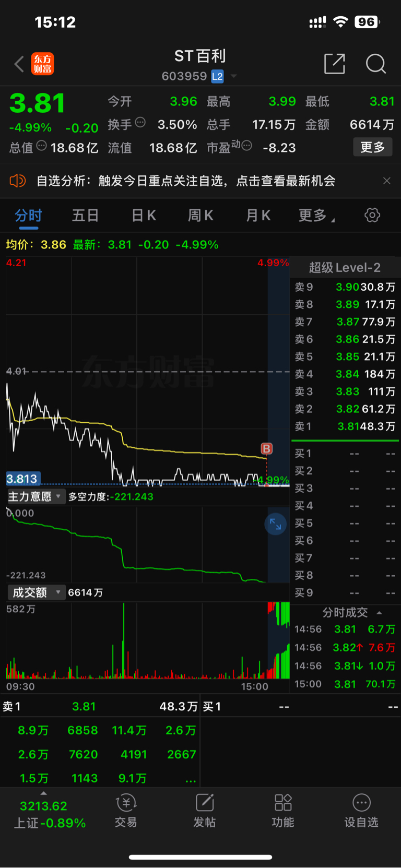Select the 买9 bid row
401x868 pixels.
pos(345,593)
